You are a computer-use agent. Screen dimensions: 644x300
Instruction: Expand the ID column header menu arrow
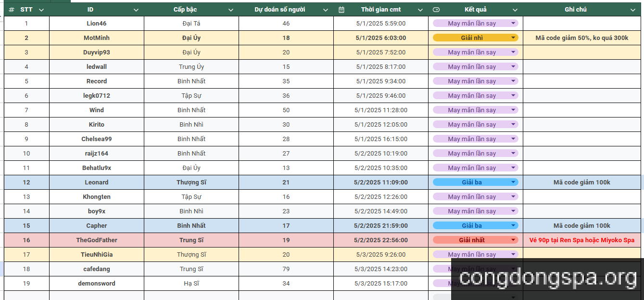point(136,10)
